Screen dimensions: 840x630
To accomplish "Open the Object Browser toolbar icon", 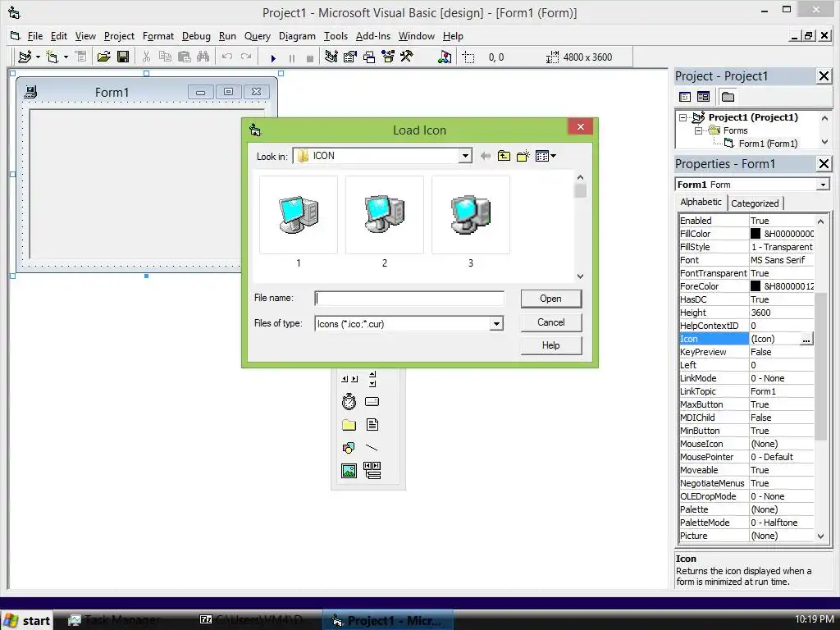I will tap(388, 57).
